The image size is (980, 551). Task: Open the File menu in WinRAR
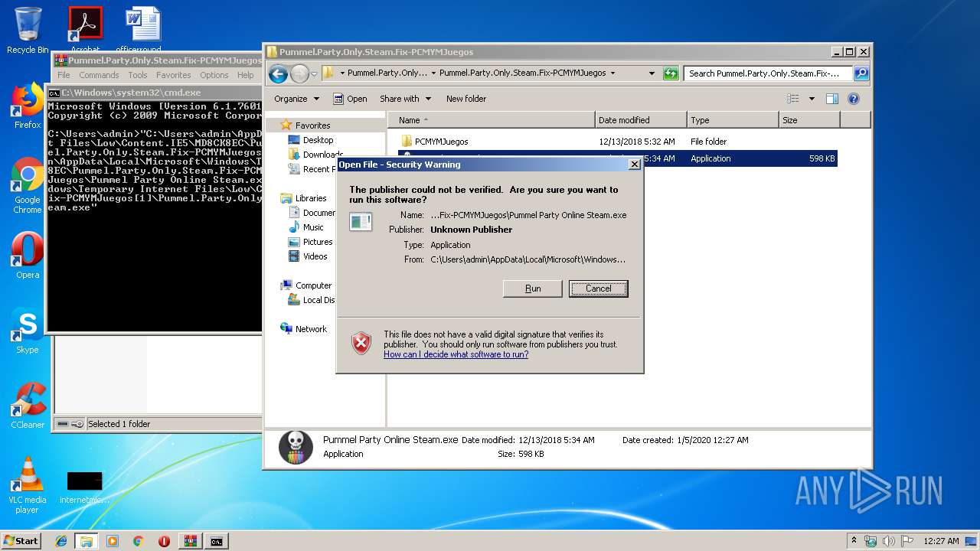tap(64, 75)
